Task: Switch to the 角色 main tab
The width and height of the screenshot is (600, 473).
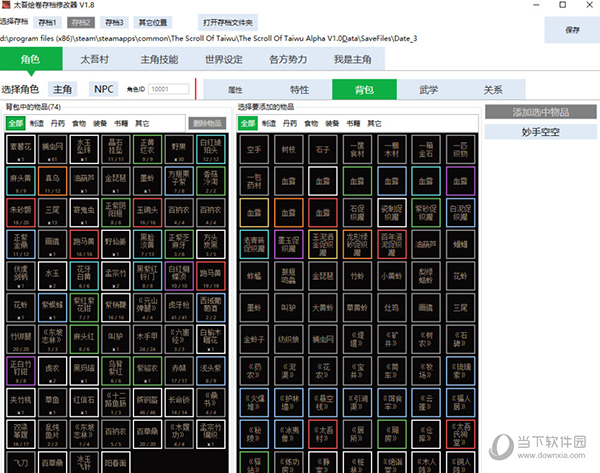Action: point(31,59)
